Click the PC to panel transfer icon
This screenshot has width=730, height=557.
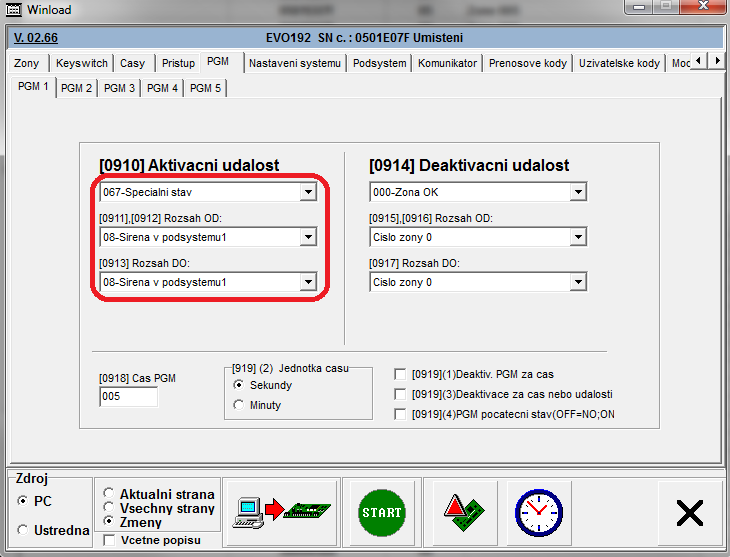pos(282,513)
